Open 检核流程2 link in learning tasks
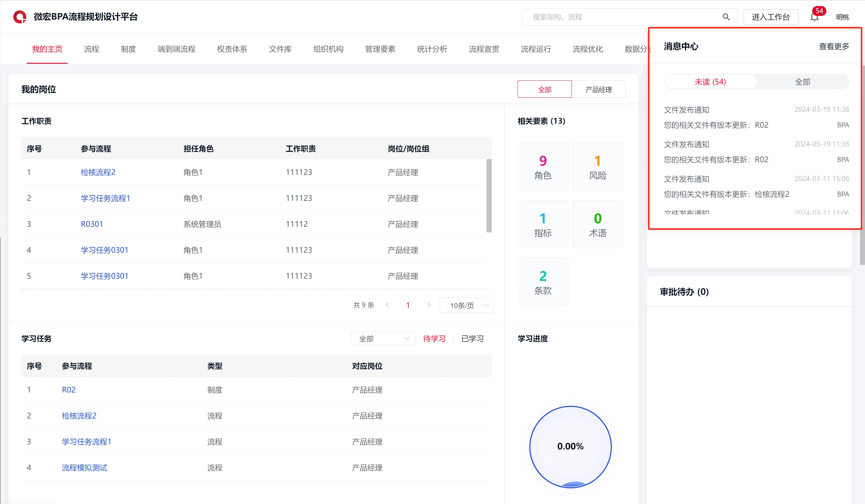Image resolution: width=865 pixels, height=504 pixels. click(x=79, y=416)
